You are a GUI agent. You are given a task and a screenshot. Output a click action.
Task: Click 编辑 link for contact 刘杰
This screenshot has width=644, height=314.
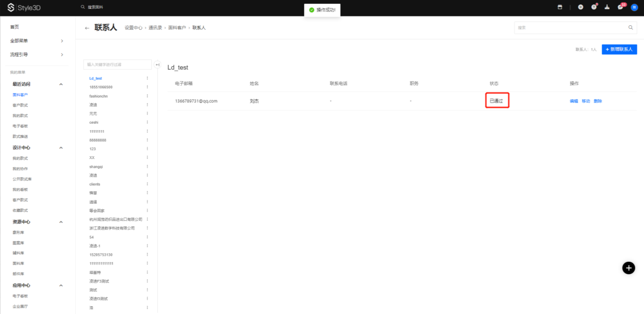click(574, 101)
